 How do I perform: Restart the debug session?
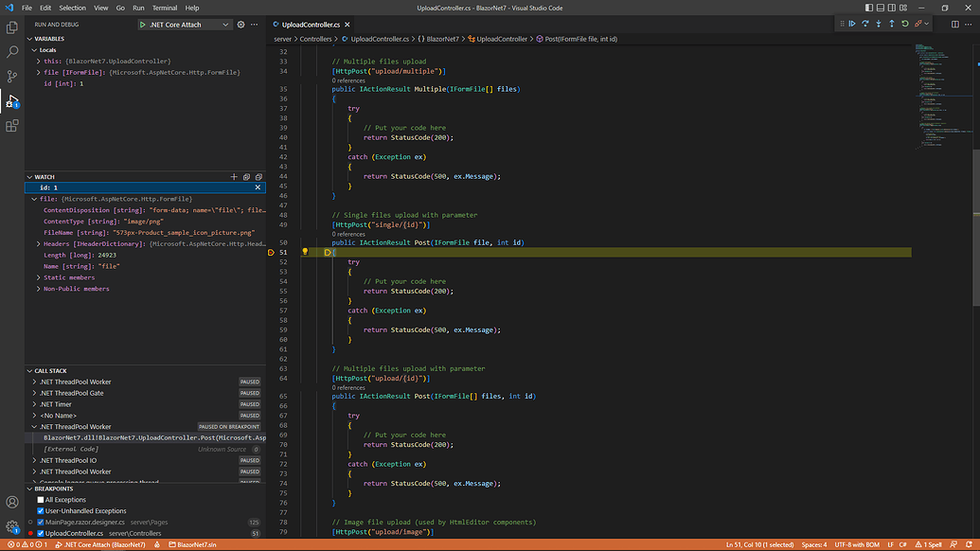pyautogui.click(x=905, y=24)
